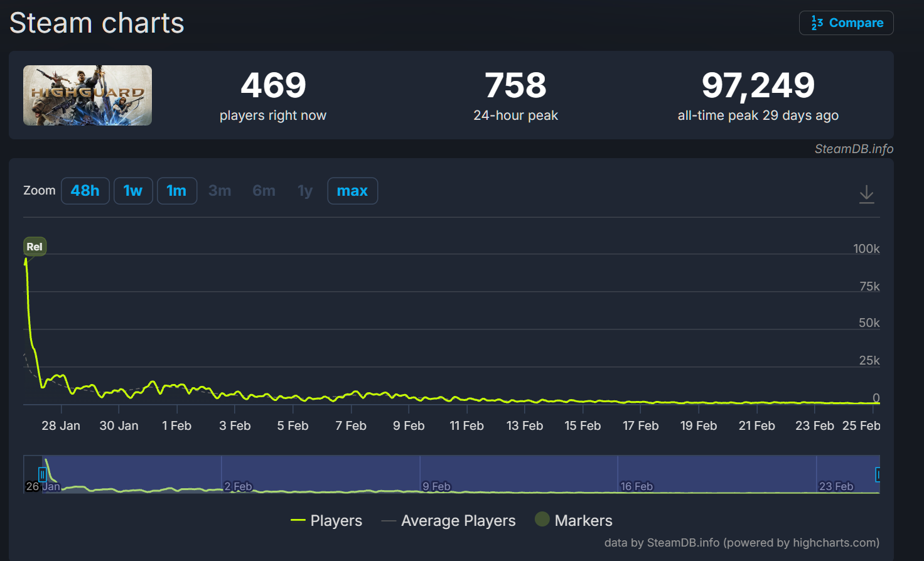
Task: Click the '75k' y-axis label
Action: 869,286
